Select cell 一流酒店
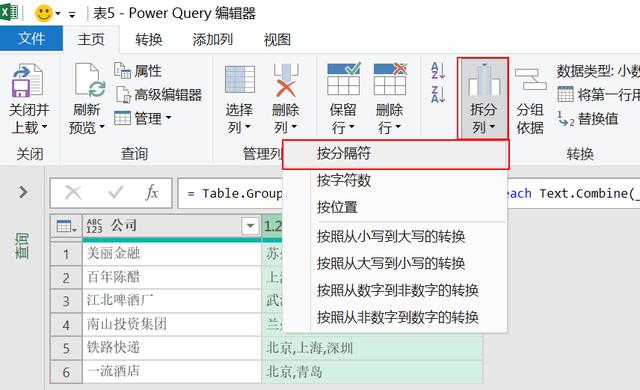640x390 pixels. pos(172,372)
